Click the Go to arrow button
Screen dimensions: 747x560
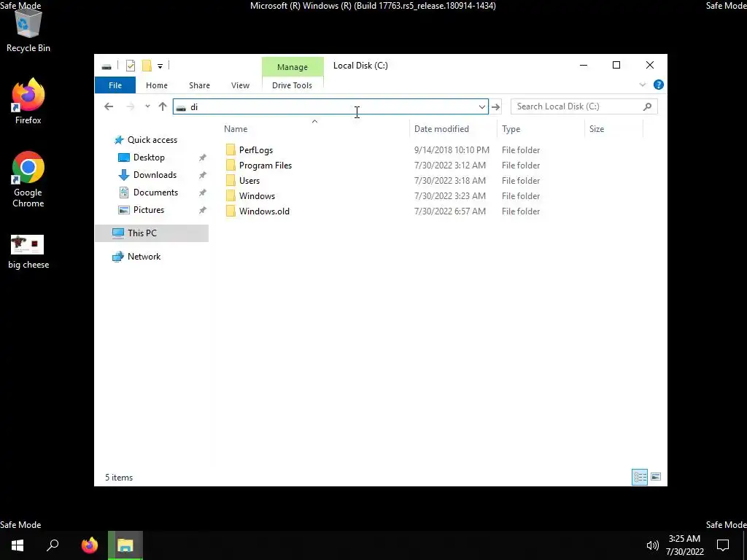tap(495, 106)
